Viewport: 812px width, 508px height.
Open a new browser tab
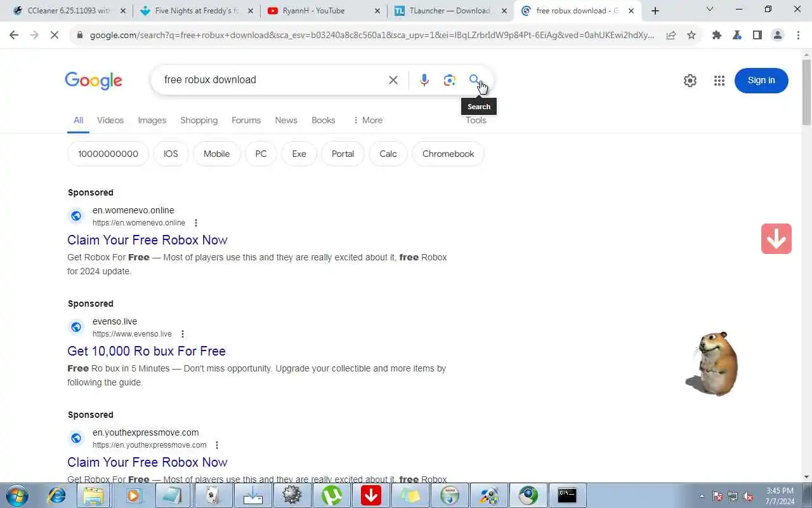(x=655, y=11)
